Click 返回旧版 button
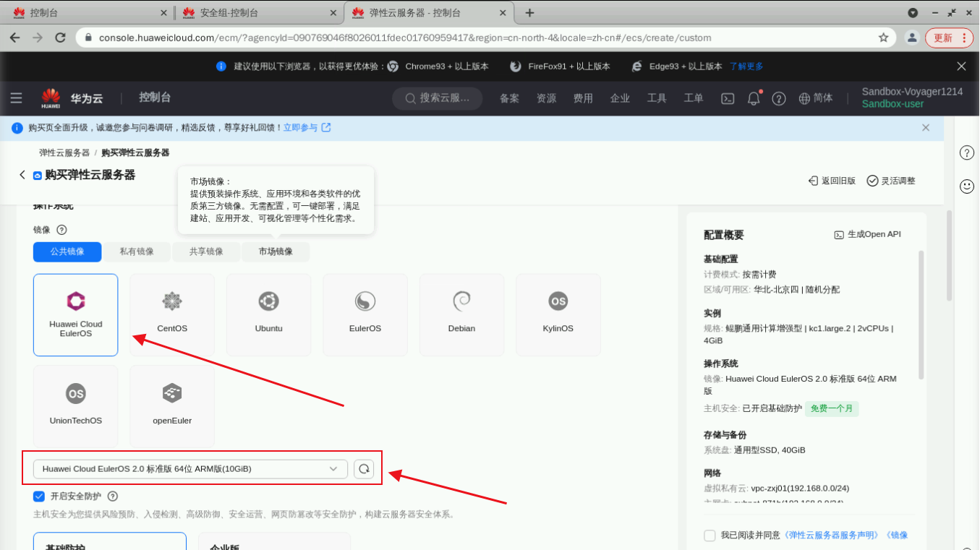The image size is (980, 550). [832, 181]
